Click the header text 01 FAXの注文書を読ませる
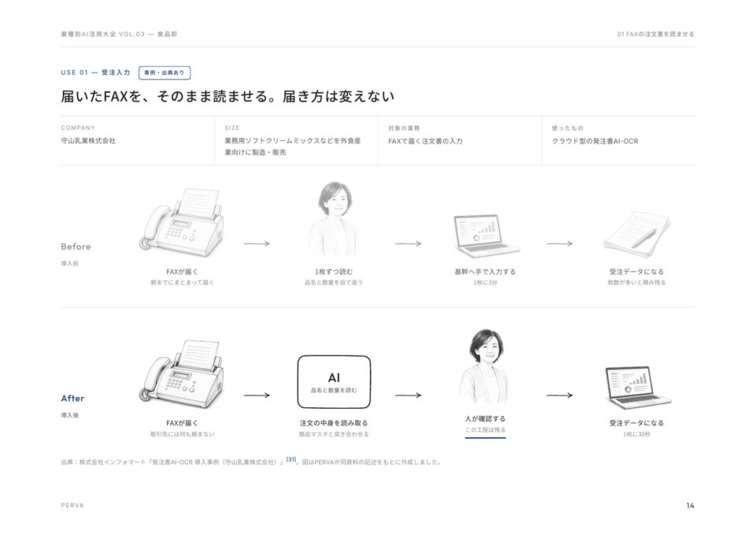756x535 pixels. [x=656, y=34]
